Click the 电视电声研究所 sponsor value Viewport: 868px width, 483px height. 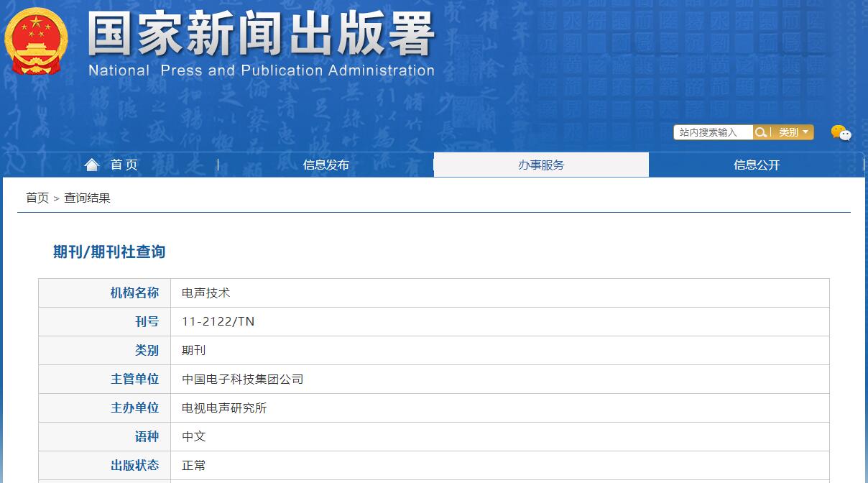click(x=224, y=408)
